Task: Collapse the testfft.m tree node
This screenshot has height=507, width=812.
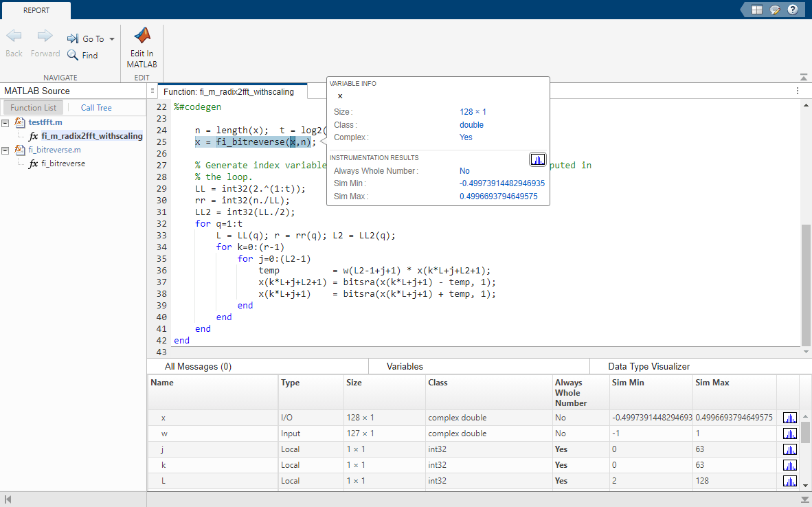Action: [x=5, y=123]
